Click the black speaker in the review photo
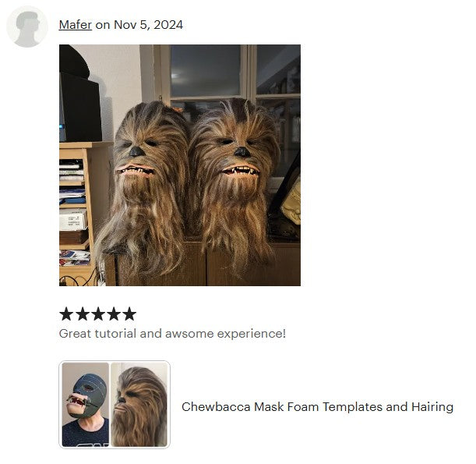Screen dimensions: 476x464 80,106
